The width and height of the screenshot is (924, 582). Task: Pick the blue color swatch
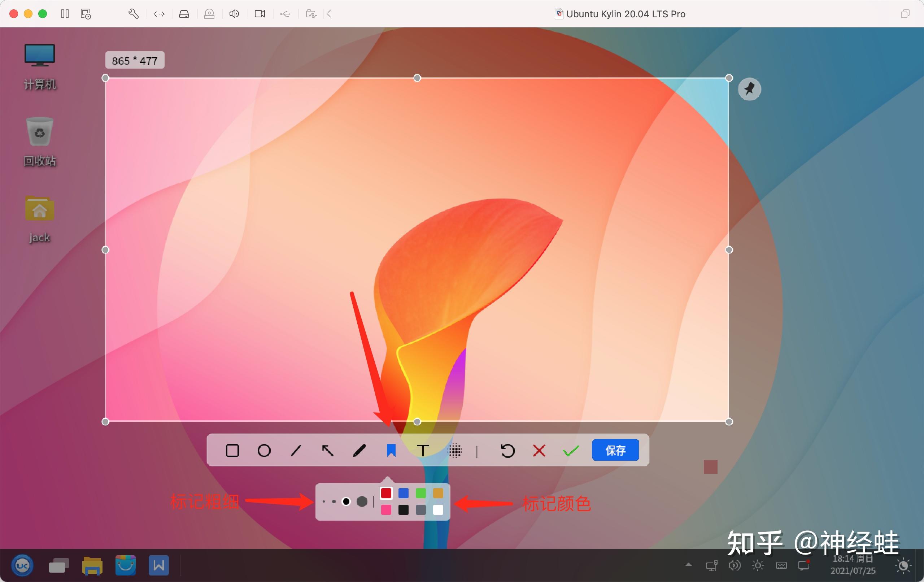pyautogui.click(x=403, y=493)
